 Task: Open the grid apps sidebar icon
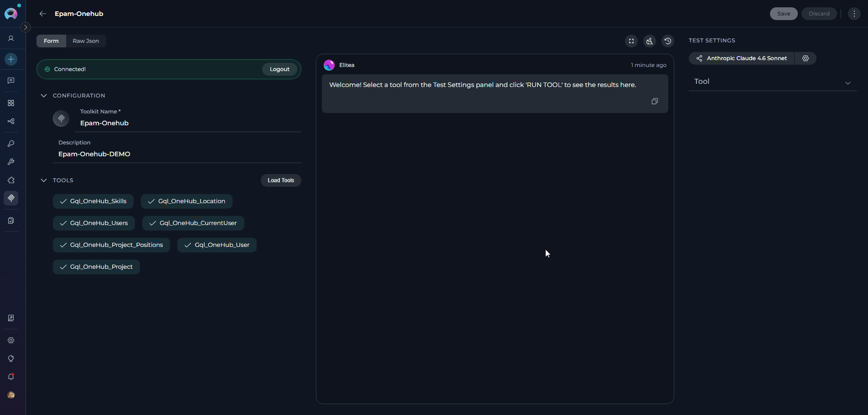pos(11,103)
